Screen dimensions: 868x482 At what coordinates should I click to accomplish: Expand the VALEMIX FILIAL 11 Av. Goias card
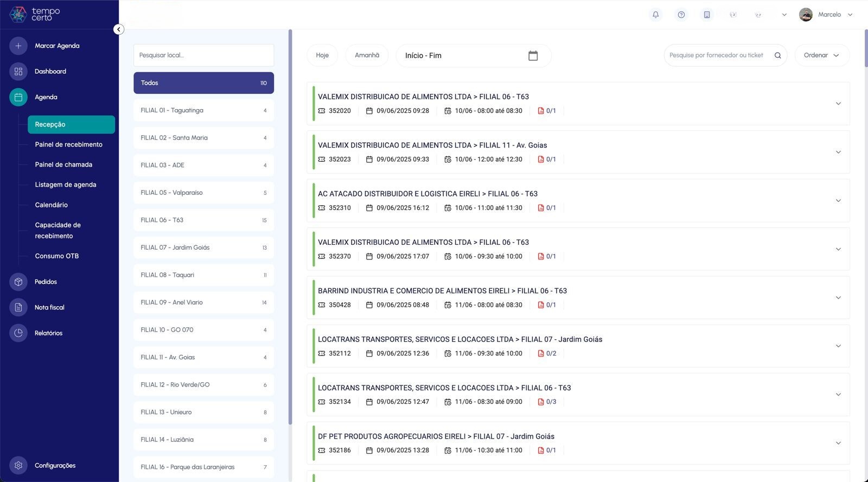(838, 152)
